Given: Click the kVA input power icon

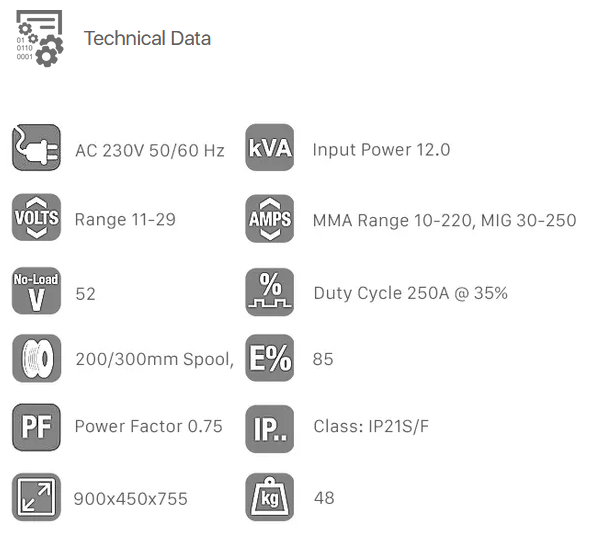Looking at the screenshot, I should tap(270, 147).
